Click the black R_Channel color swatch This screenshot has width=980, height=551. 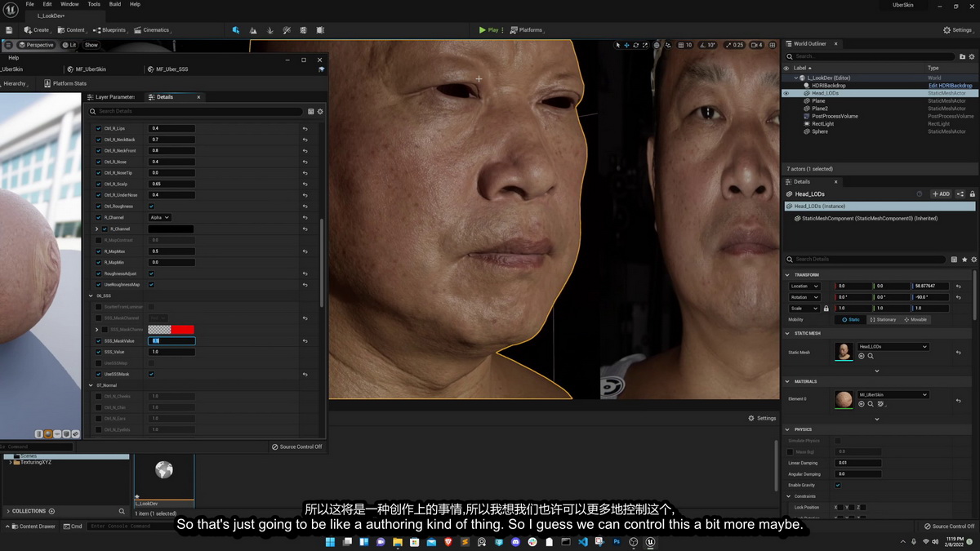pyautogui.click(x=171, y=229)
